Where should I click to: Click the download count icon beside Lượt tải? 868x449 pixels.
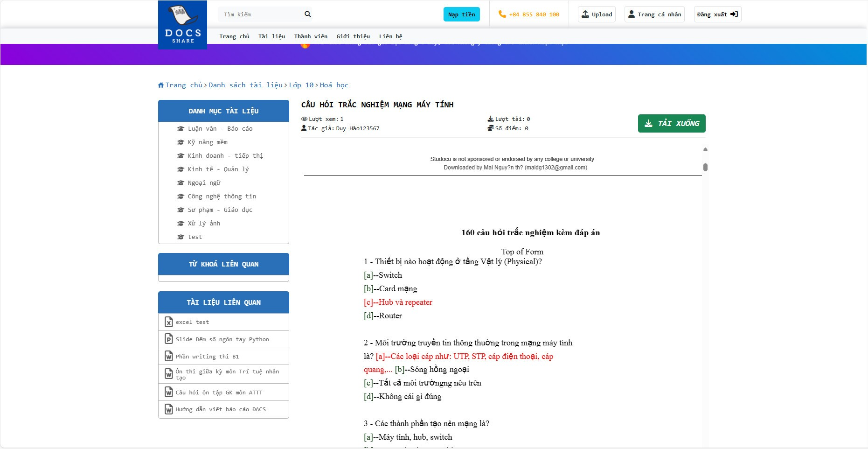tap(491, 119)
